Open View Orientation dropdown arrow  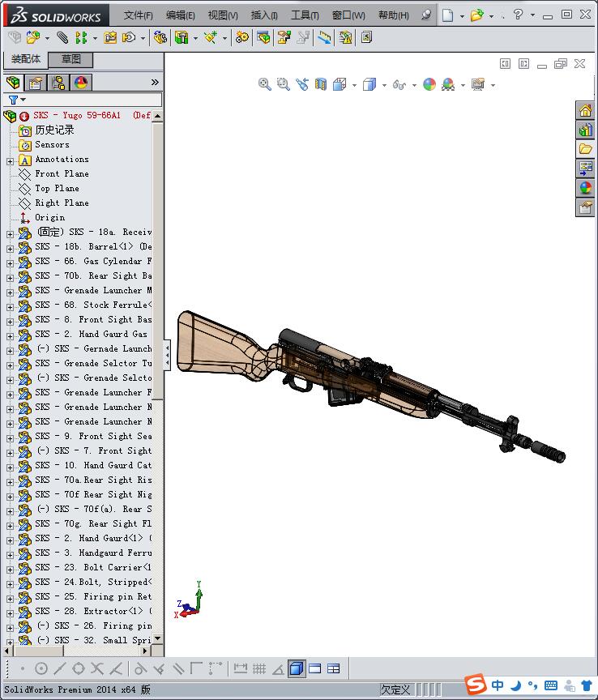(x=354, y=85)
